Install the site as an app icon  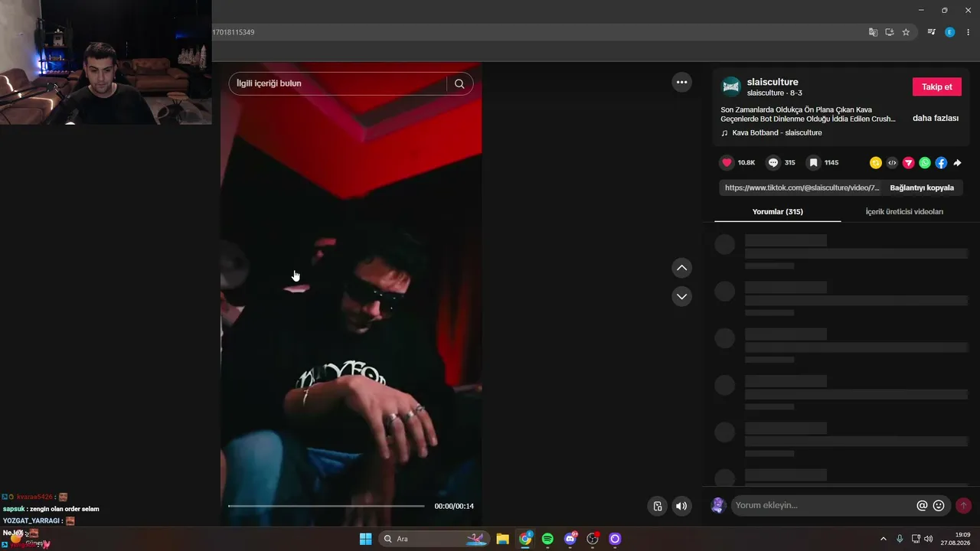pos(890,32)
